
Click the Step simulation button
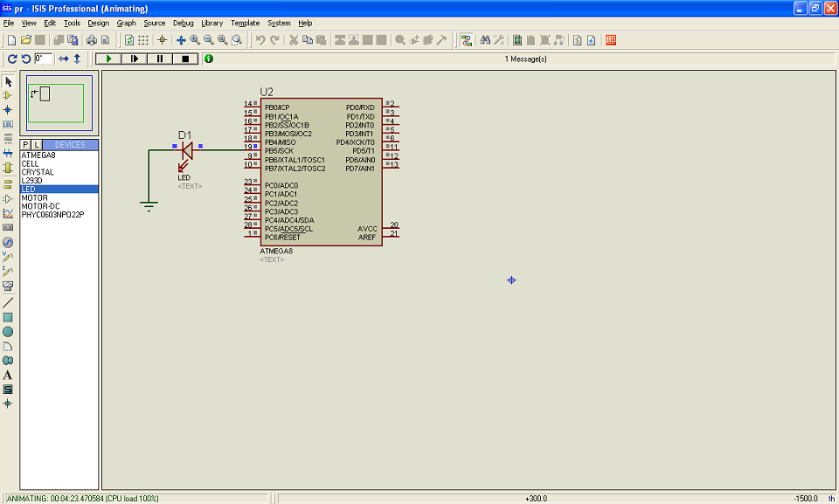point(135,59)
